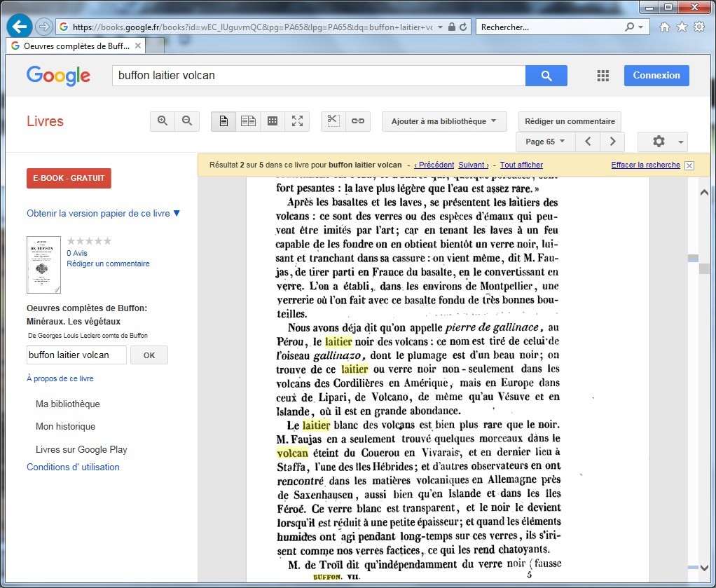Switch to two-page view
Viewport: 716px width, 588px height.
[x=248, y=121]
